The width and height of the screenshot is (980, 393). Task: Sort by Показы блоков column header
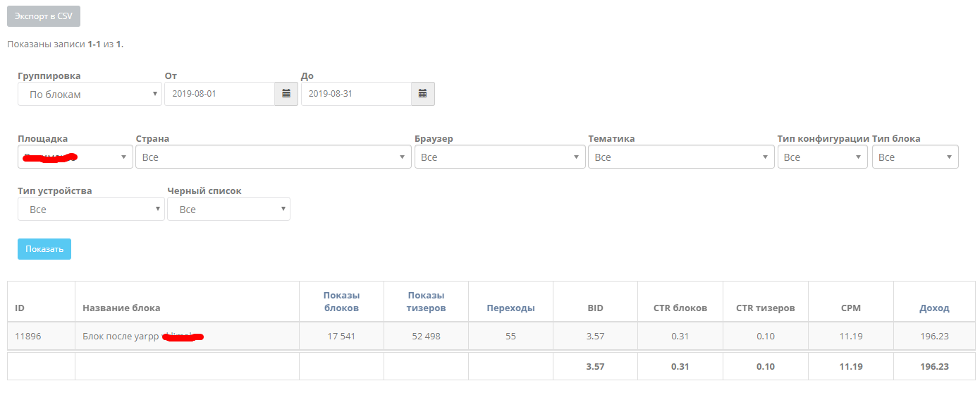point(341,301)
